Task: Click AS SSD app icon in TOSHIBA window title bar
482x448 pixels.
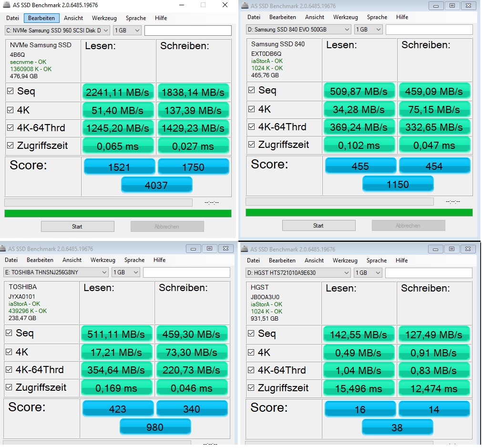Action: 3,249
